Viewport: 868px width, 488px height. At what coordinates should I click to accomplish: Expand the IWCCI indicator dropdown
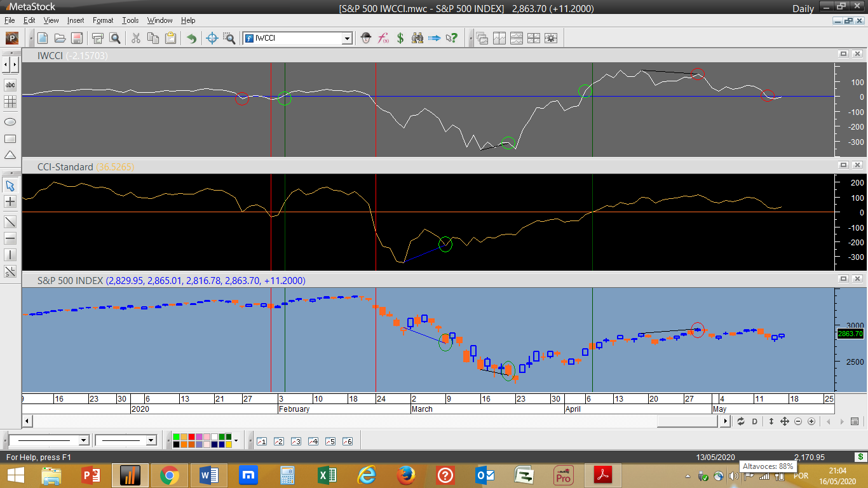[347, 38]
